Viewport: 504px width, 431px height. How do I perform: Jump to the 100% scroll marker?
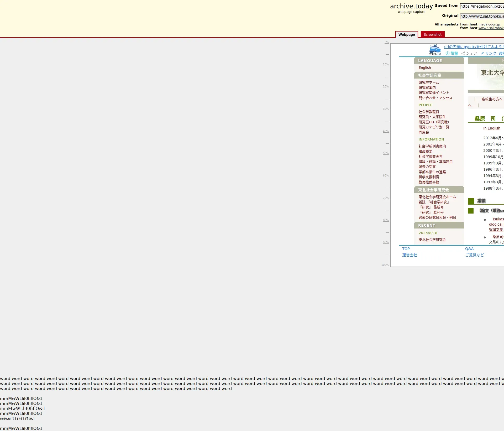[385, 265]
